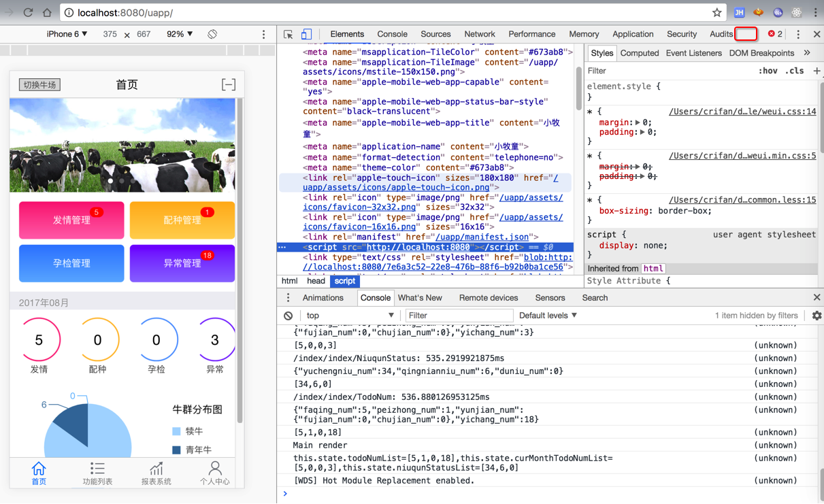Click the 发情 circle showing 5
Screen dimensions: 824x504
[39, 340]
